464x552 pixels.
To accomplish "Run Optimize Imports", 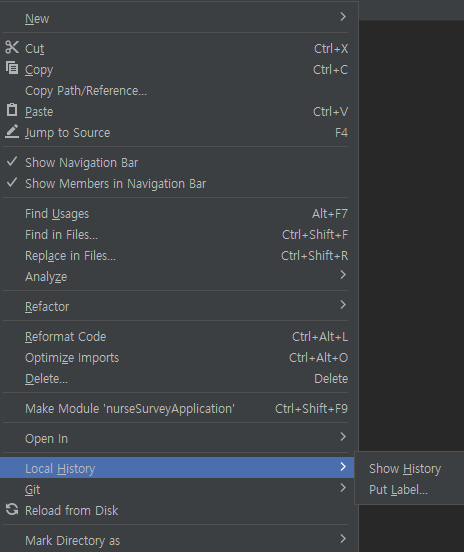I will point(177,358).
